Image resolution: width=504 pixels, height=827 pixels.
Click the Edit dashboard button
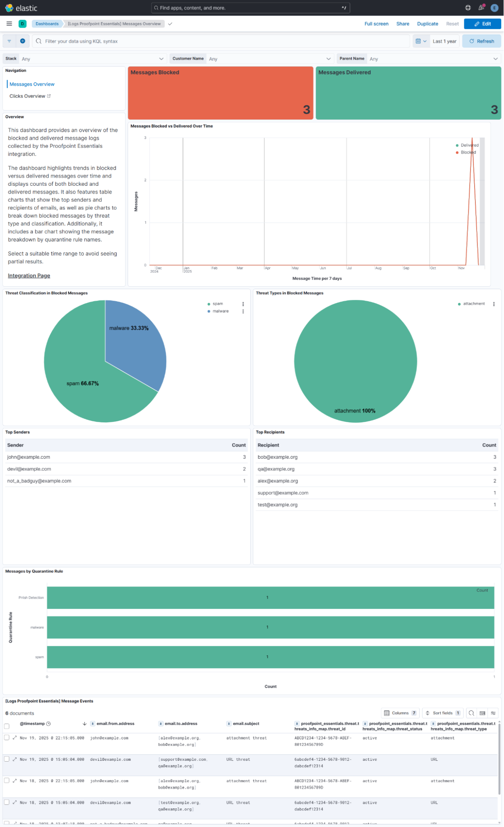(482, 24)
